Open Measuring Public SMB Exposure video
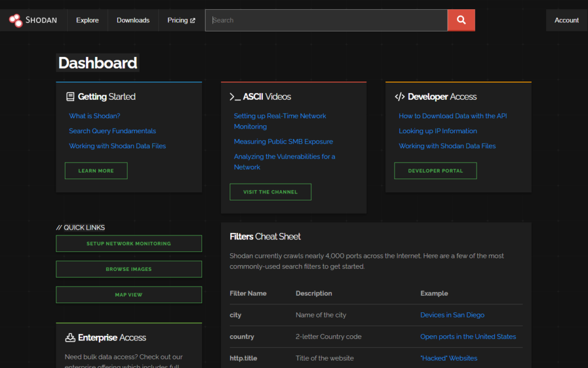Image resolution: width=588 pixels, height=368 pixels. click(284, 141)
